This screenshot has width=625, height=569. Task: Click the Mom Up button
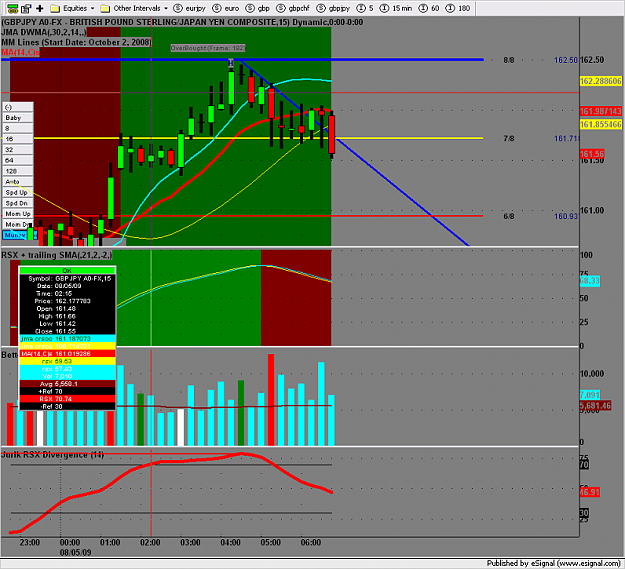[x=18, y=214]
